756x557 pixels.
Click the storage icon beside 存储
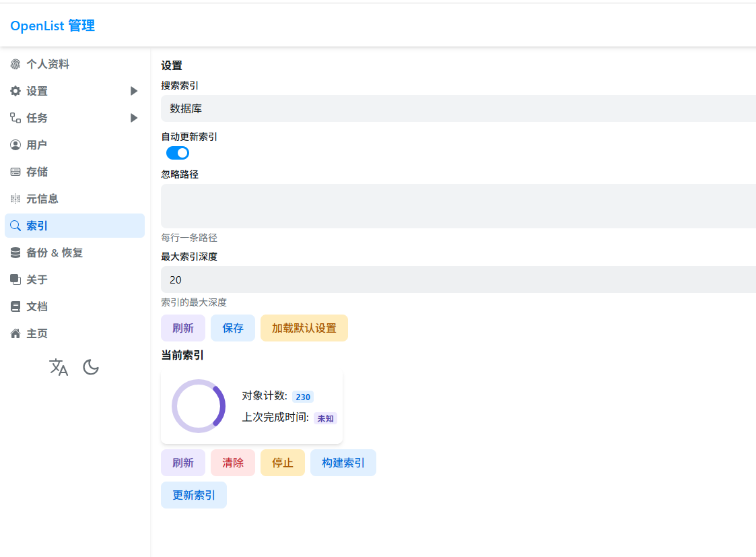click(15, 172)
